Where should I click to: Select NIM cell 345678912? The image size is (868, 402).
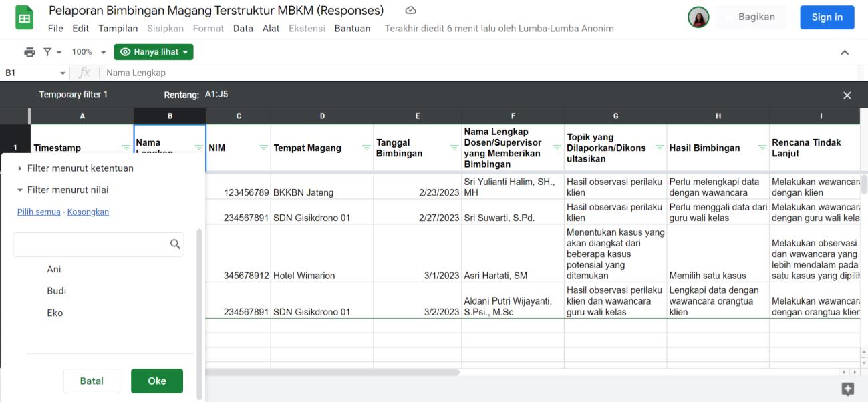[239, 254]
